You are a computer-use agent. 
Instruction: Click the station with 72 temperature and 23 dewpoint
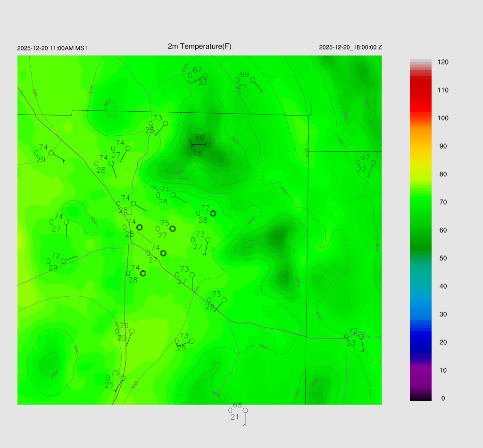coord(361,336)
